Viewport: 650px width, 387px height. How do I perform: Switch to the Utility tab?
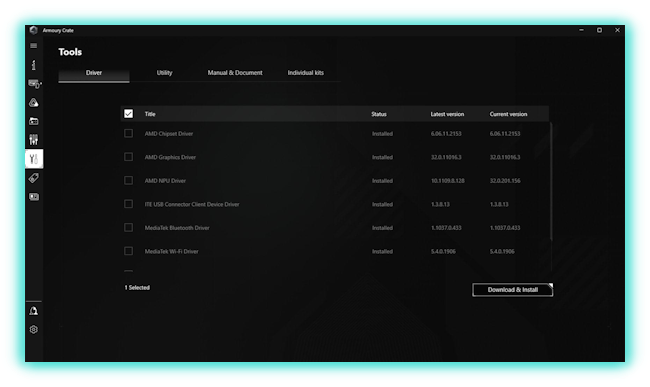pos(164,73)
